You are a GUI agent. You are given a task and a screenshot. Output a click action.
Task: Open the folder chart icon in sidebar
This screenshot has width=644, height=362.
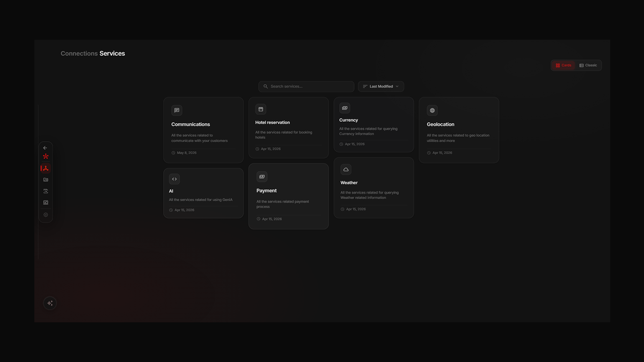pos(46,180)
